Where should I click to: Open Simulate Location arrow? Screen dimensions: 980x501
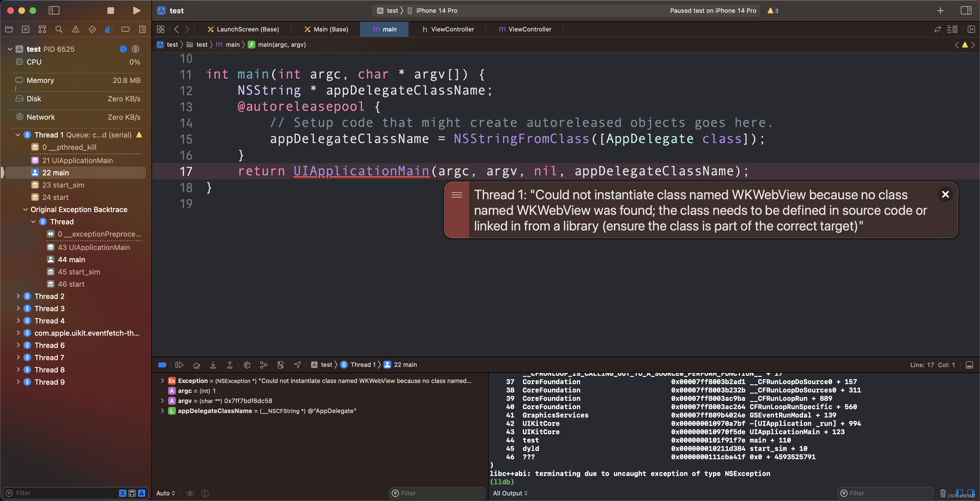[x=297, y=365]
